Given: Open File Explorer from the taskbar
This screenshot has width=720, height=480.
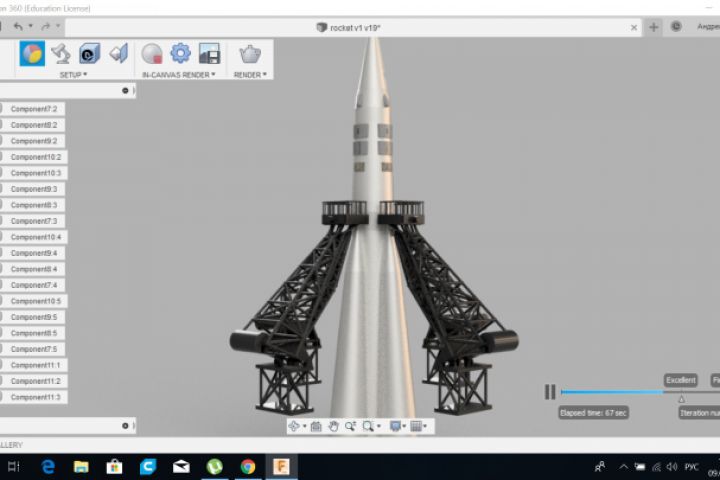Looking at the screenshot, I should pyautogui.click(x=81, y=467).
